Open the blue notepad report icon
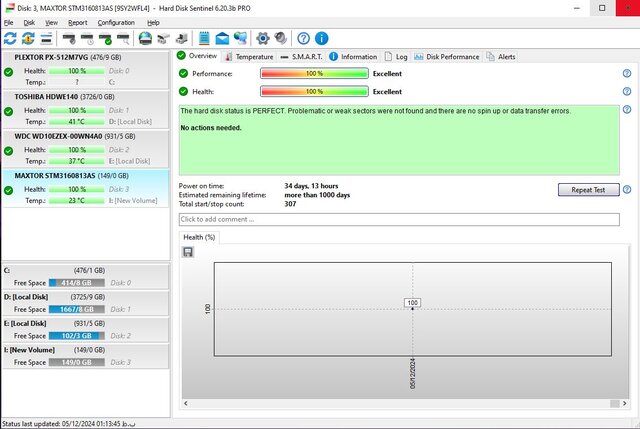Screen dimensions: 640x429 204,38
